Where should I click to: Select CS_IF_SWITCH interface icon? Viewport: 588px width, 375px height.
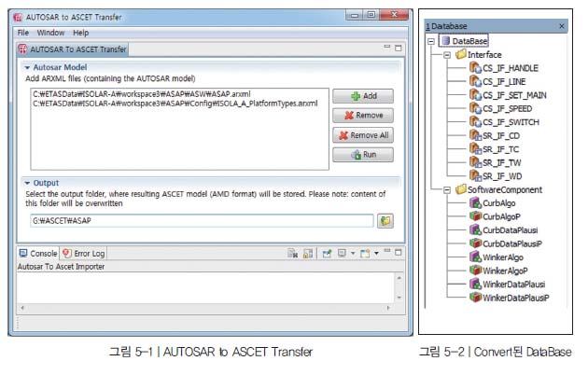(475, 122)
